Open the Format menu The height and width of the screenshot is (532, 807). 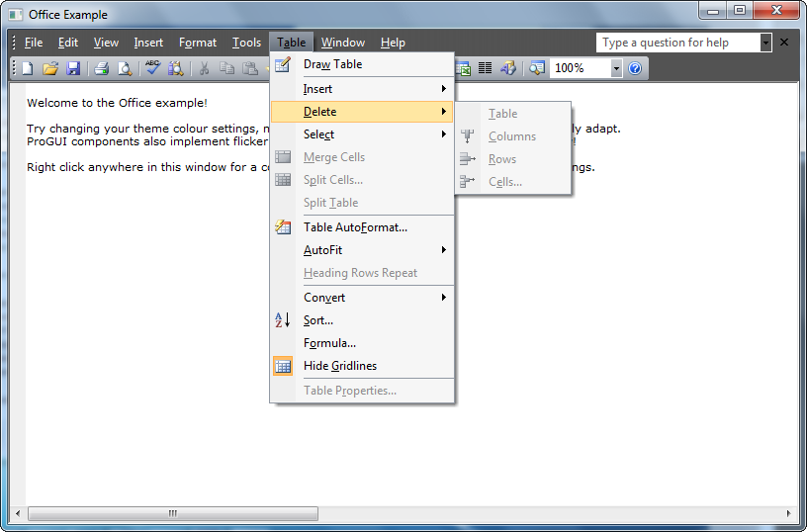click(x=198, y=43)
